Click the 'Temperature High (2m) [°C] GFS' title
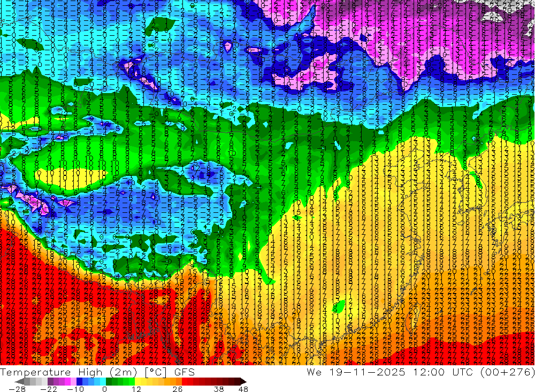The width and height of the screenshot is (535, 392). point(97,372)
